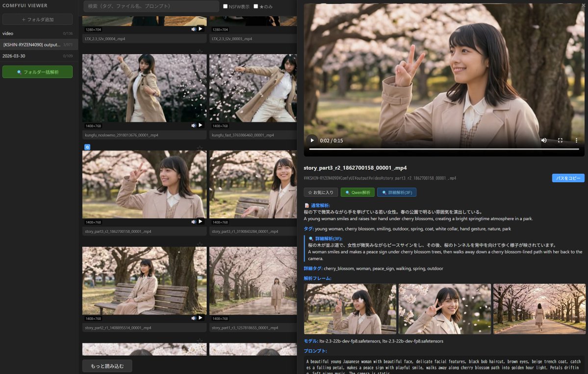Start フォルダー括解析 batch folder analysis
The height and width of the screenshot is (374, 588).
click(x=37, y=72)
